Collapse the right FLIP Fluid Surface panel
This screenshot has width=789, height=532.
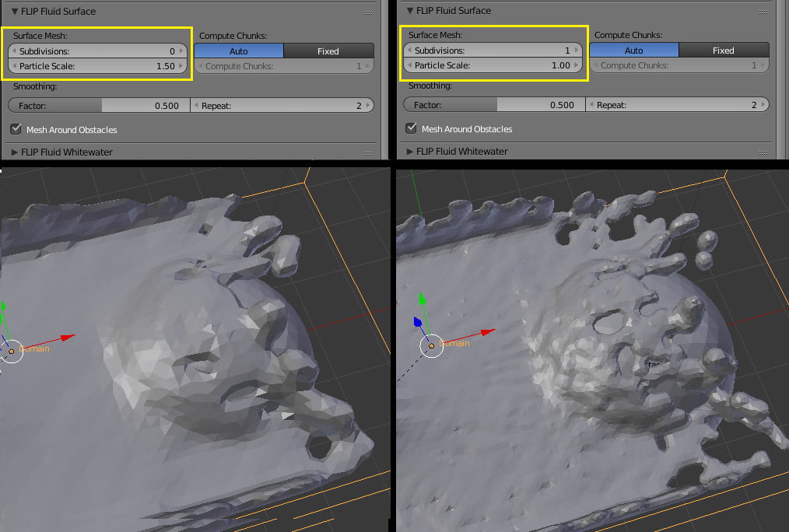pyautogui.click(x=409, y=11)
